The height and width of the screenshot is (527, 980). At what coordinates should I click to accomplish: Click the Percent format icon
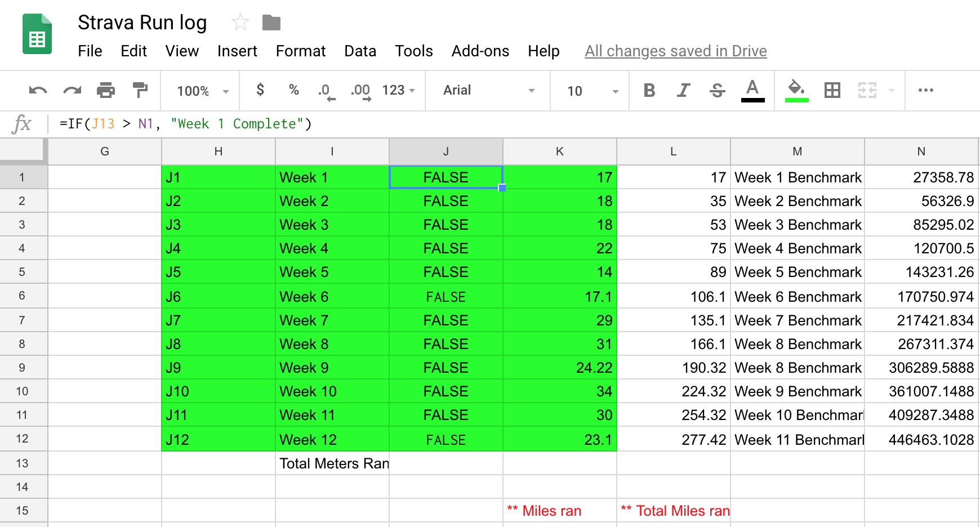pos(293,90)
